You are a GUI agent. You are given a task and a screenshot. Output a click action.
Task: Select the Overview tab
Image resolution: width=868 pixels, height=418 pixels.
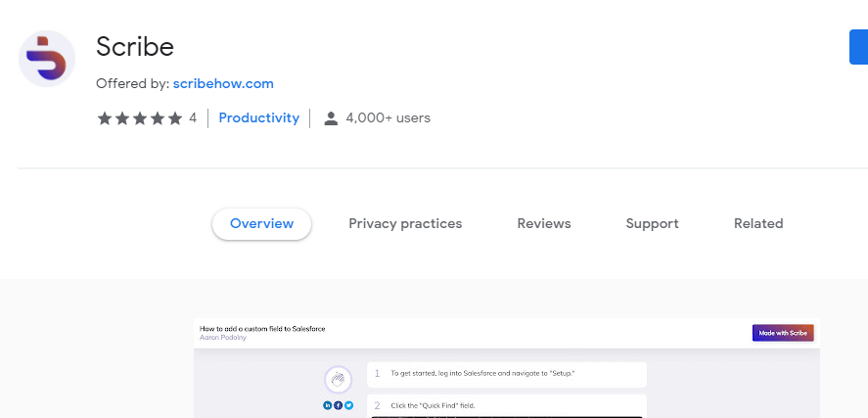coord(262,224)
